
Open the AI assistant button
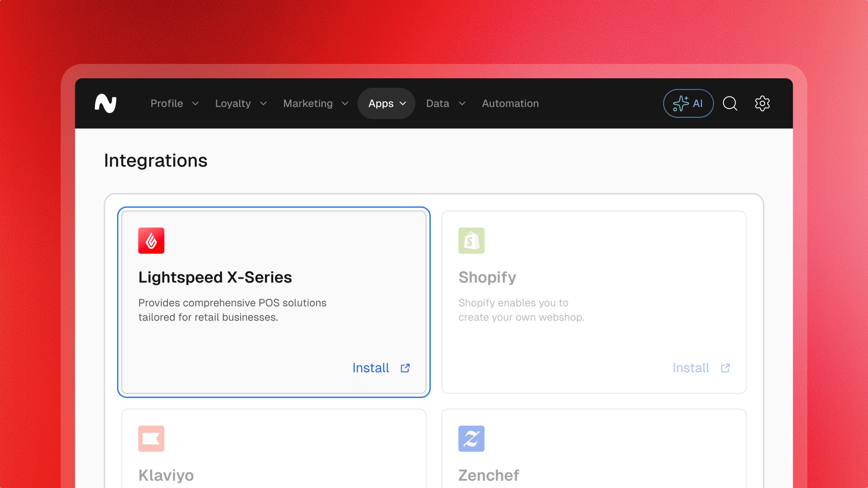coord(688,104)
